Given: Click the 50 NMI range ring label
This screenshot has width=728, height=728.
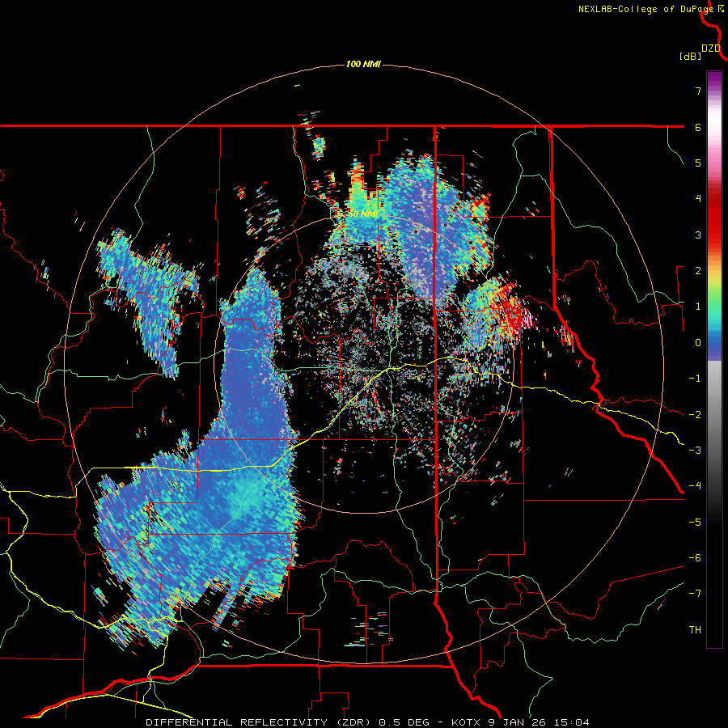Looking at the screenshot, I should (x=363, y=214).
